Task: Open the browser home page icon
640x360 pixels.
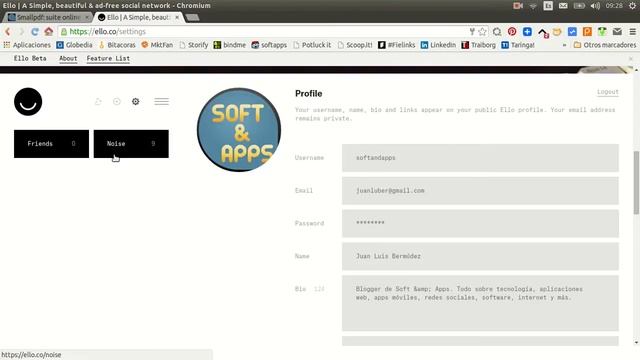Action: click(49, 31)
